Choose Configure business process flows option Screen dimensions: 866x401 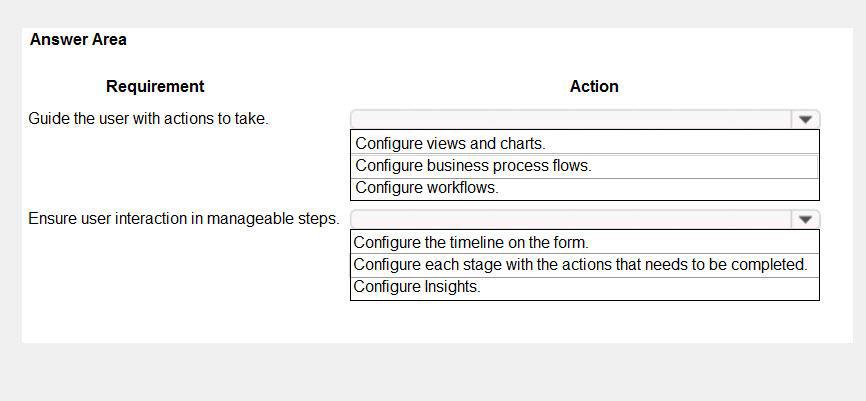tap(584, 166)
